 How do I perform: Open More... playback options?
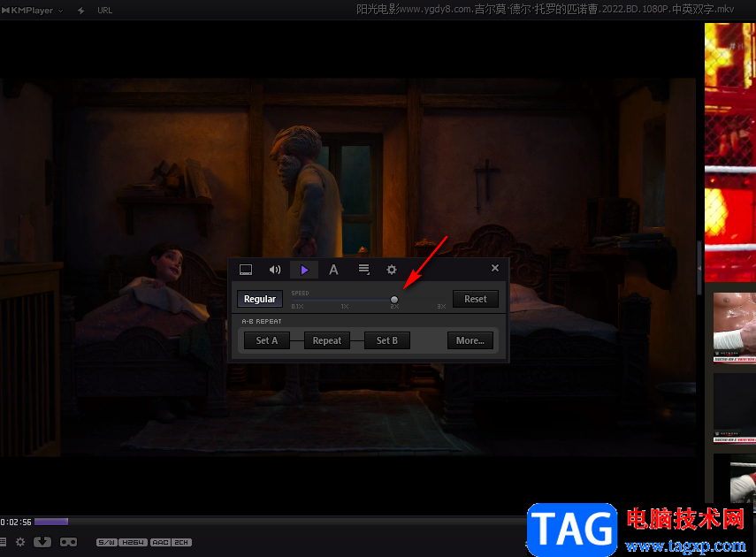pos(470,340)
